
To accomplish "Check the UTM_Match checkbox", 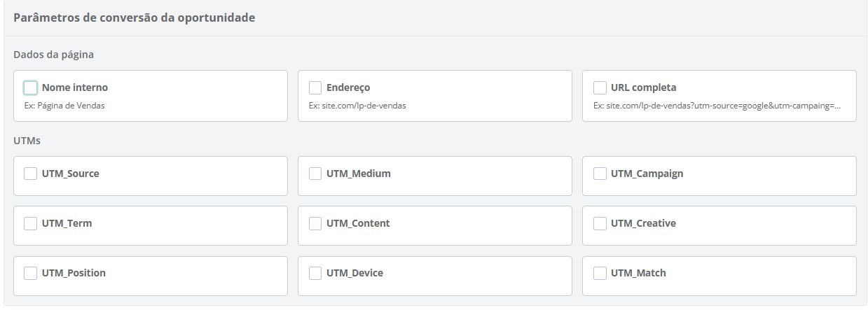I will click(600, 274).
